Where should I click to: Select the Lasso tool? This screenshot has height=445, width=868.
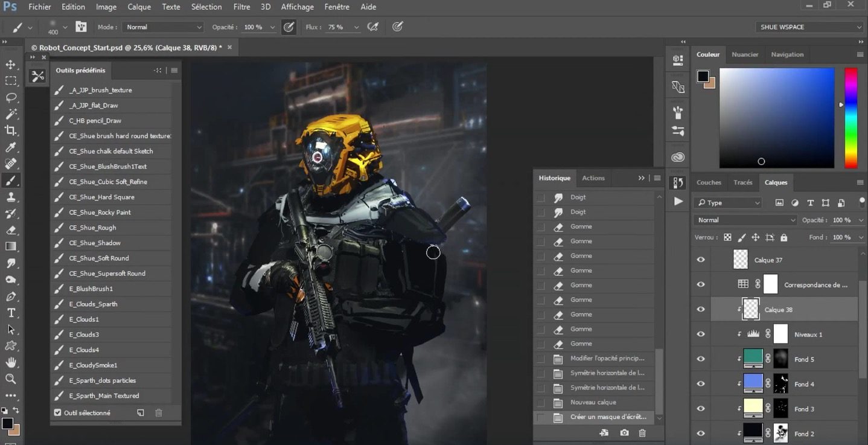(x=11, y=97)
